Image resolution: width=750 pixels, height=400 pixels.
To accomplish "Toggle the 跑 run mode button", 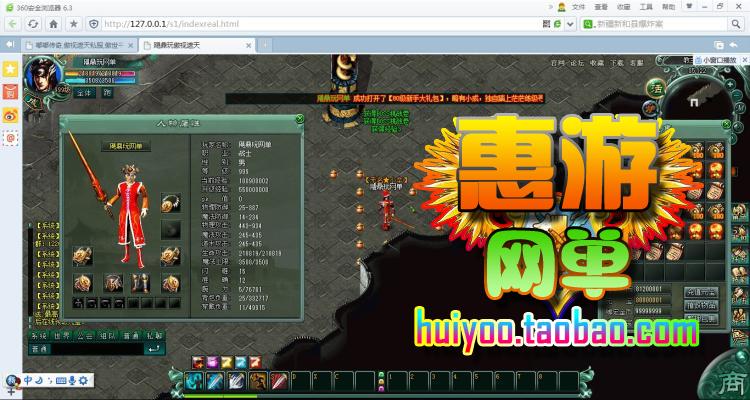I will pos(108,93).
